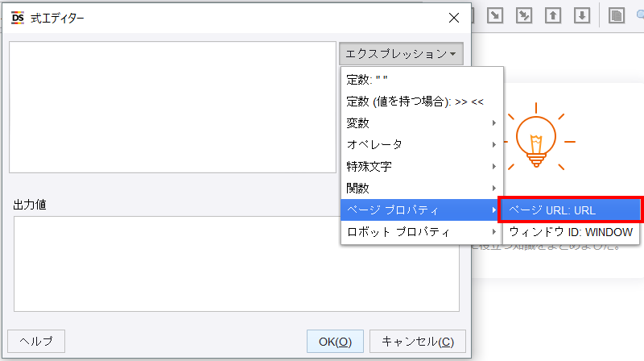Expand the 特殊文字 submenu
Screen dimensions: 644x361
(422, 167)
